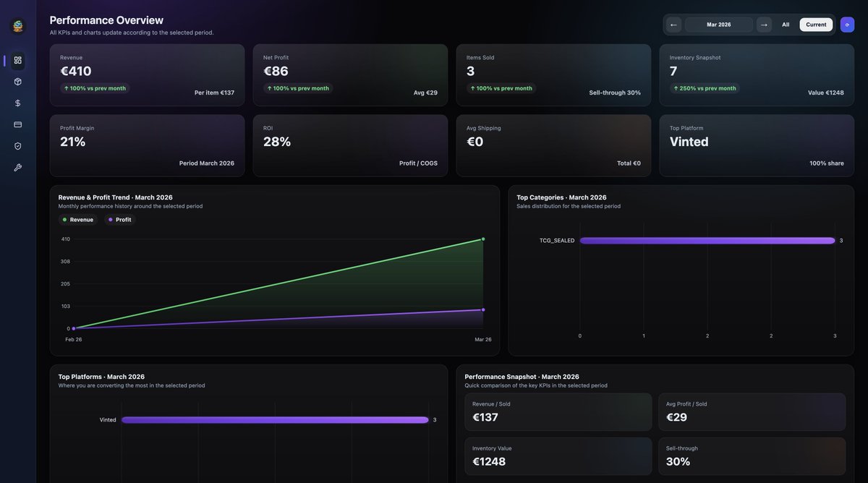868x483 pixels.
Task: Click Revenue & Profit Trend chart title
Action: click(x=116, y=197)
